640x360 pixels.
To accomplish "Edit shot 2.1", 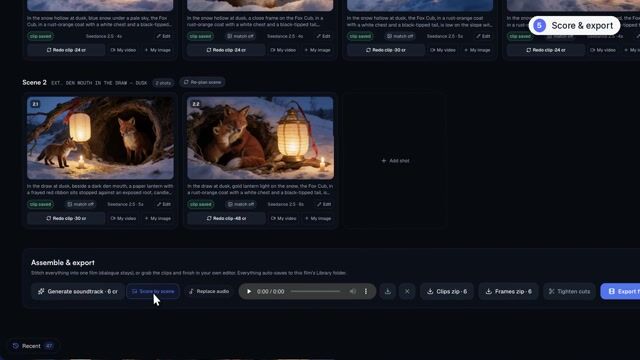I will [x=163, y=204].
